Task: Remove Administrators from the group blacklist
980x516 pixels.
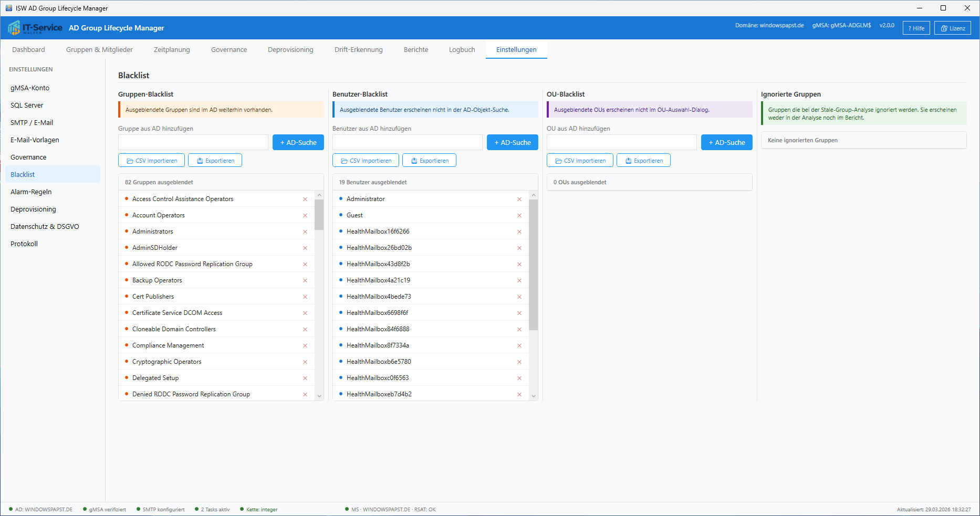Action: [305, 231]
